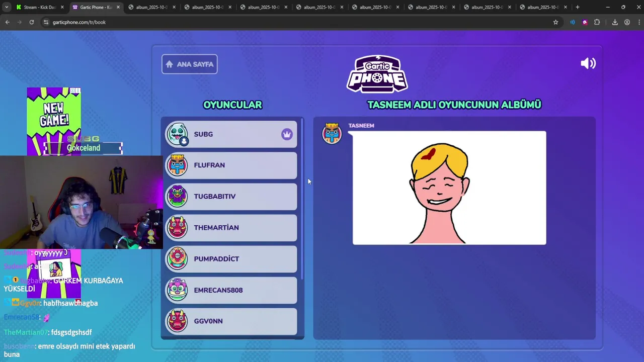This screenshot has height=362, width=644.
Task: Click PUMPADDİCT's player avatar
Action: pyautogui.click(x=177, y=258)
